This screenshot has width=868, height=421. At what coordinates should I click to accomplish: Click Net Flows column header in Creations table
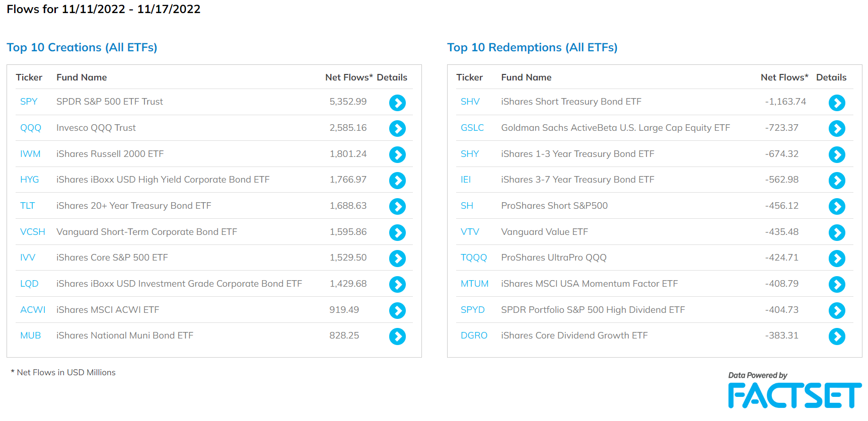click(349, 77)
